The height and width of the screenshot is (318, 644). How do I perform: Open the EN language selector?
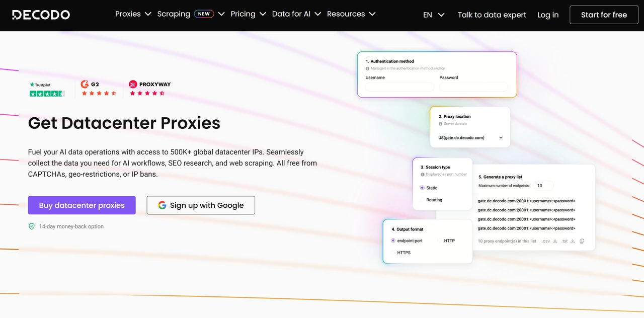pos(434,15)
